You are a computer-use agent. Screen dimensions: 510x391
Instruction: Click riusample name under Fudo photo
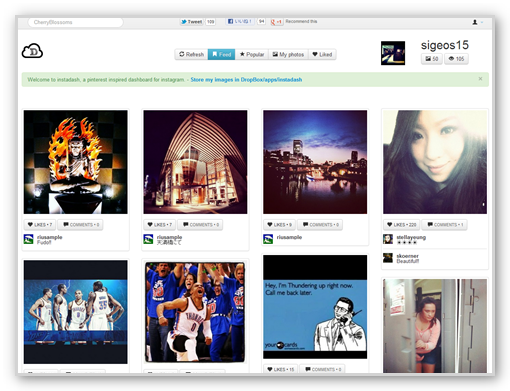(x=50, y=237)
